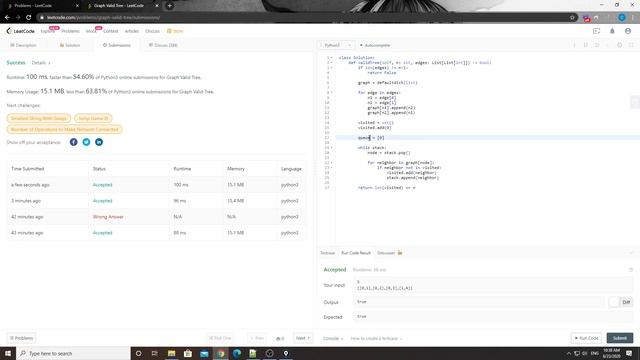Click the Submit button

tap(620, 338)
